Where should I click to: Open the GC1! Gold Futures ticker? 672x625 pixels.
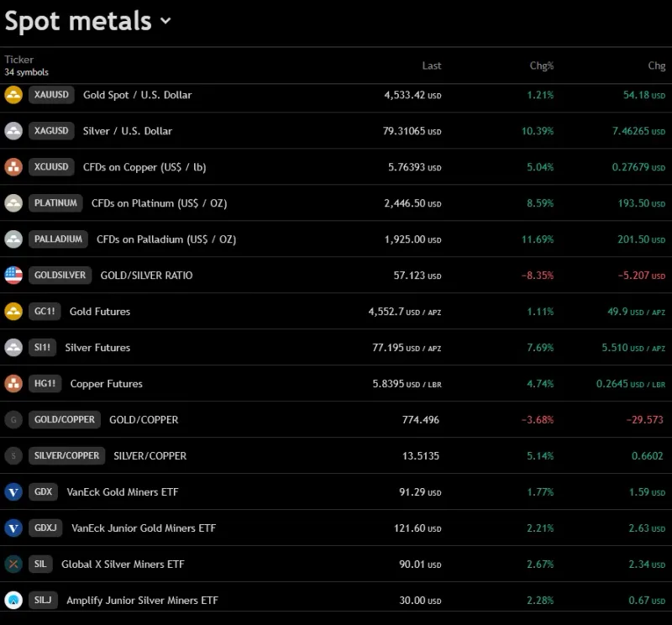pyautogui.click(x=45, y=312)
